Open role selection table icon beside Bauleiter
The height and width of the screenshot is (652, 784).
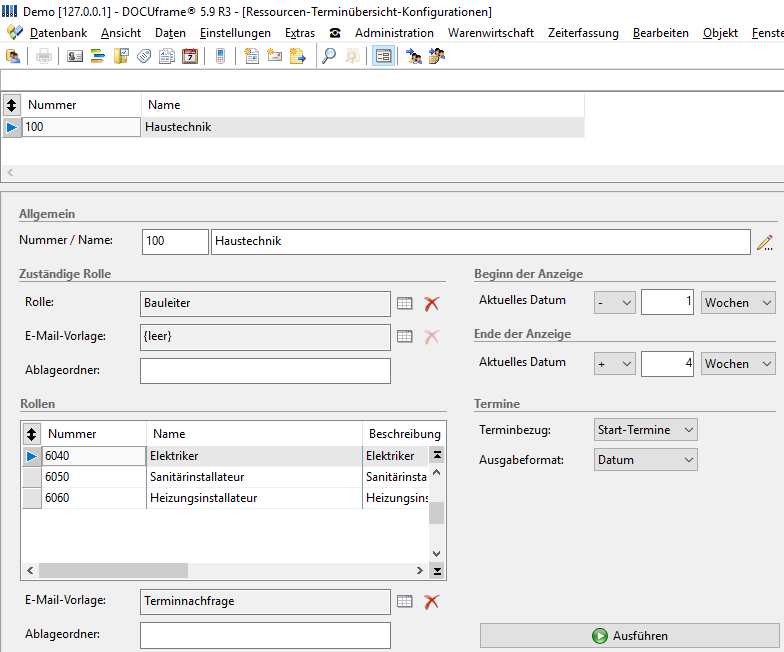(404, 304)
